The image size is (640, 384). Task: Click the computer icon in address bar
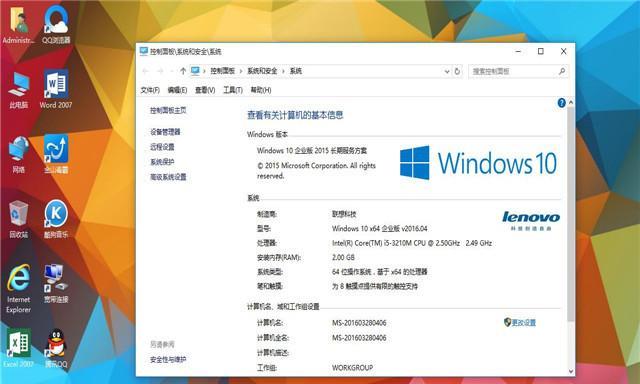(x=195, y=71)
